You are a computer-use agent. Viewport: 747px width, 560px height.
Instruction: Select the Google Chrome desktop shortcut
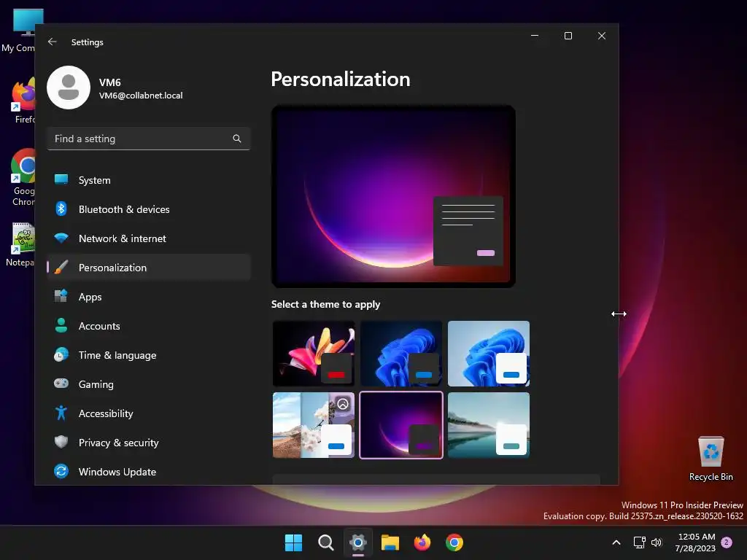pyautogui.click(x=23, y=177)
